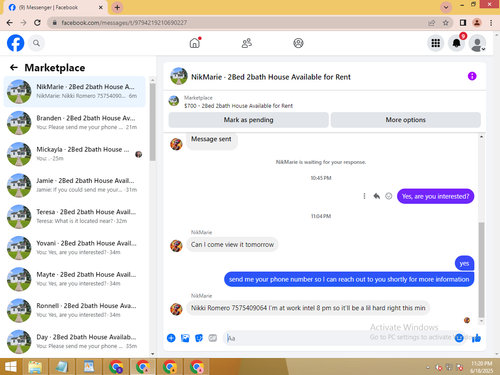The height and width of the screenshot is (375, 500).
Task: Open the notifications bell
Action: coord(456,43)
